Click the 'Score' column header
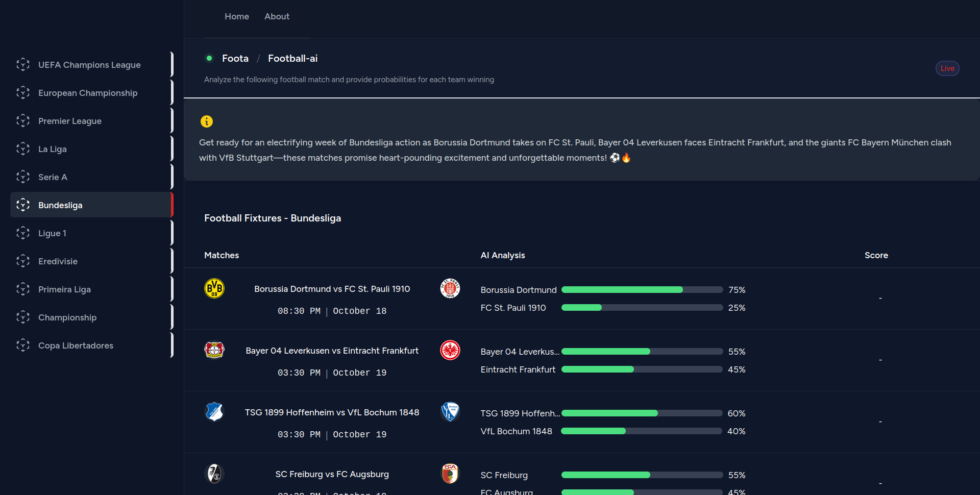Image resolution: width=980 pixels, height=495 pixels. (876, 255)
